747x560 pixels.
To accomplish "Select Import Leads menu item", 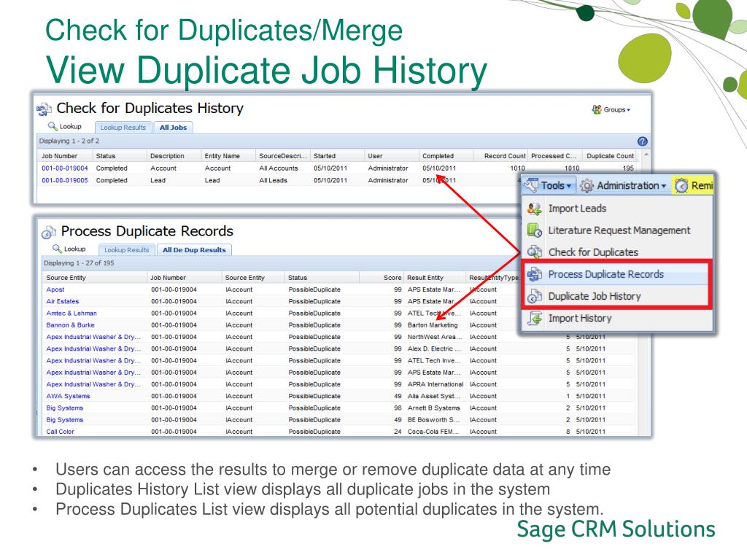I will pyautogui.click(x=577, y=209).
